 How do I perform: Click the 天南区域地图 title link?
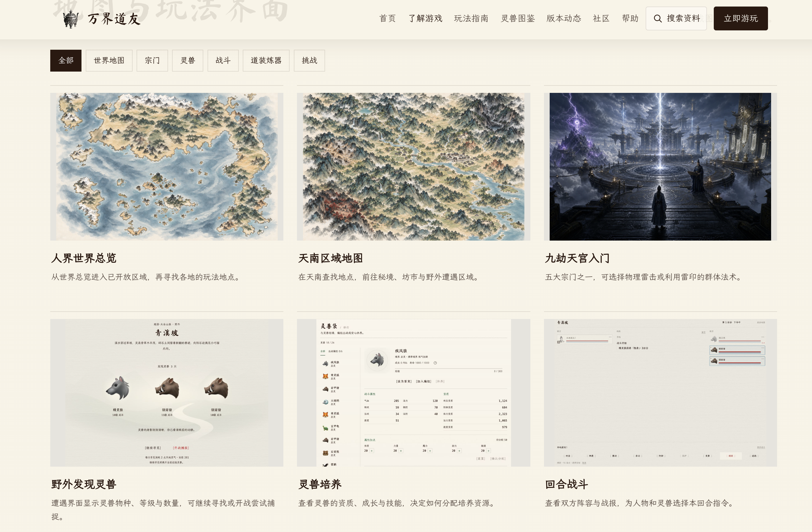(x=330, y=258)
